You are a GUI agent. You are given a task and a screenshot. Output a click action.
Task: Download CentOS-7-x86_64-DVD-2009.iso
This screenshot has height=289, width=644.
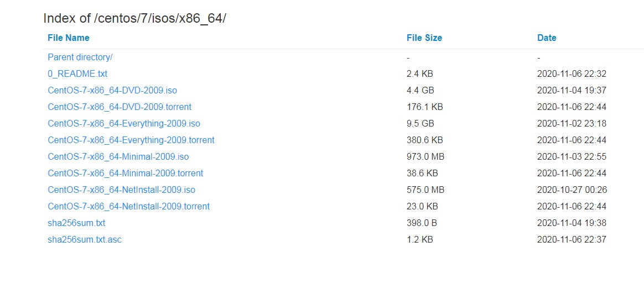(112, 90)
